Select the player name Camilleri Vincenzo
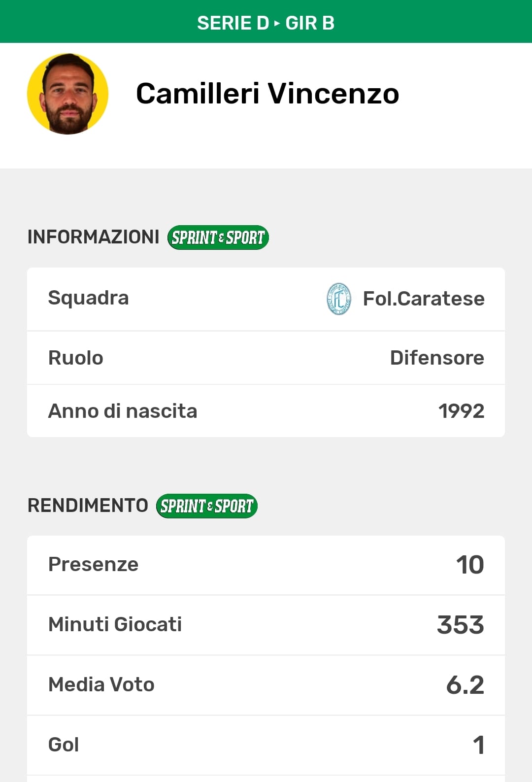The height and width of the screenshot is (782, 532). click(x=267, y=94)
